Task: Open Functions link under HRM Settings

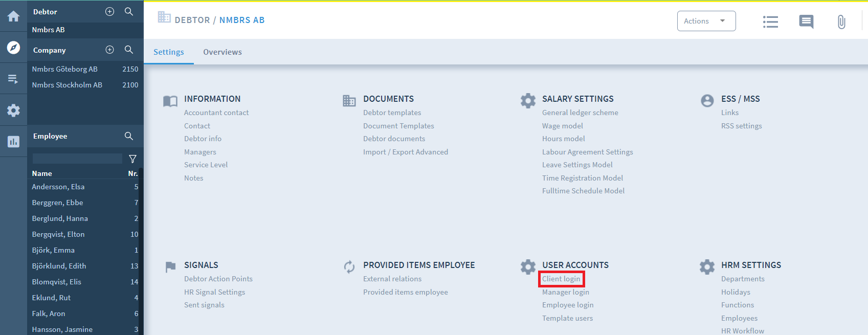Action: click(x=738, y=305)
